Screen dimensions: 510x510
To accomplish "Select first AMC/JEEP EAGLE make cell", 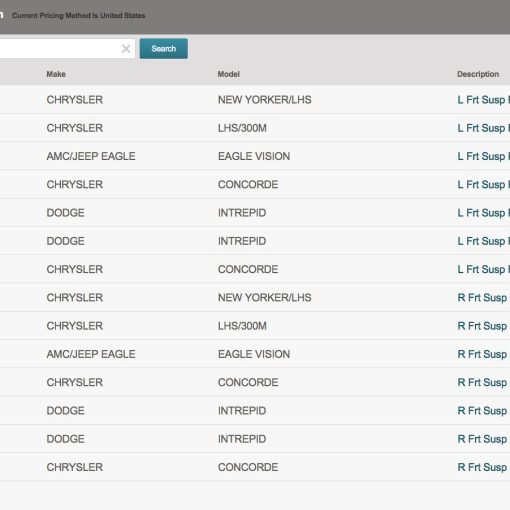I will (x=91, y=156).
